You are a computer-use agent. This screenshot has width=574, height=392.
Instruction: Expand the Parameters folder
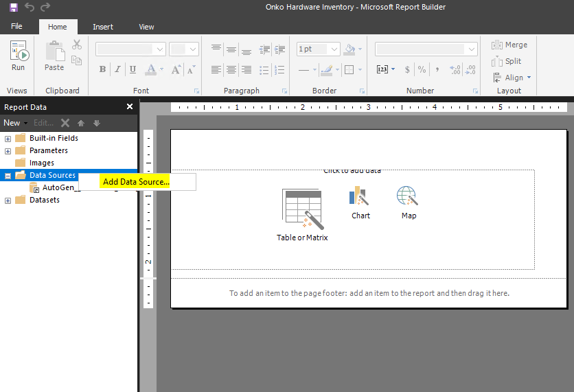(x=8, y=151)
